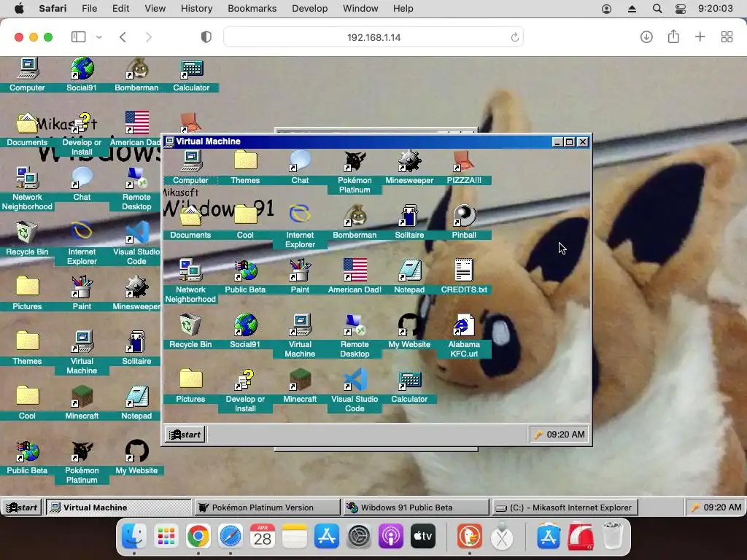Click Safari Share button
The height and width of the screenshot is (560, 747).
click(x=673, y=36)
